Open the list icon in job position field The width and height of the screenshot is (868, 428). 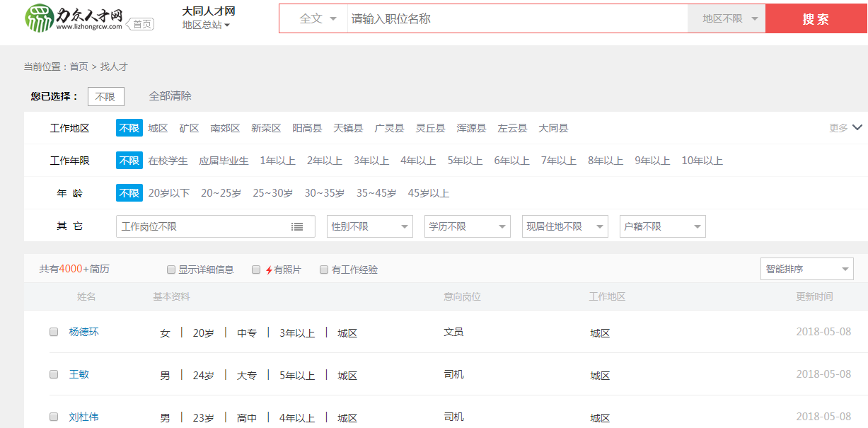297,226
